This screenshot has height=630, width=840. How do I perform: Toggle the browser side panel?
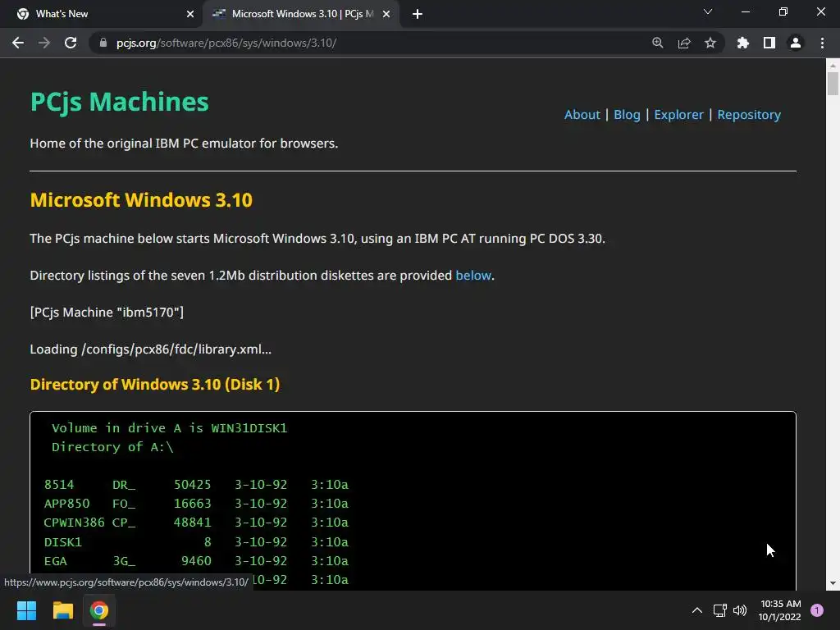coord(769,43)
